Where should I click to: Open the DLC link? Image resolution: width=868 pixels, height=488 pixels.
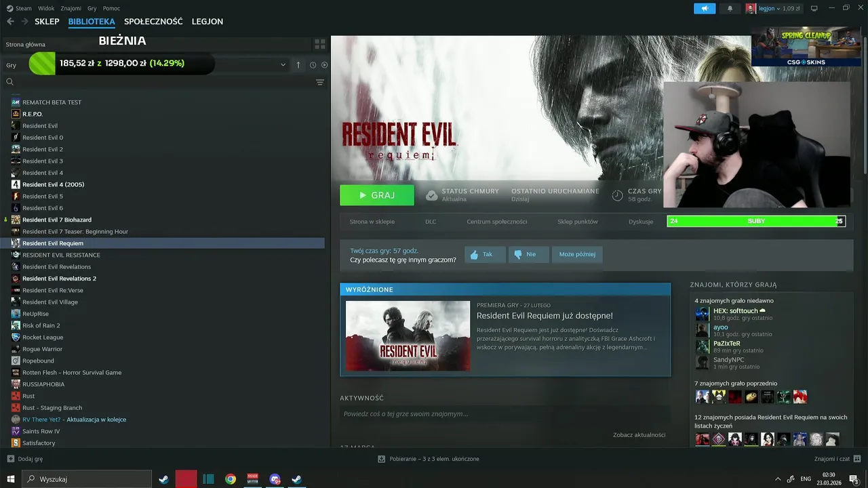(431, 222)
